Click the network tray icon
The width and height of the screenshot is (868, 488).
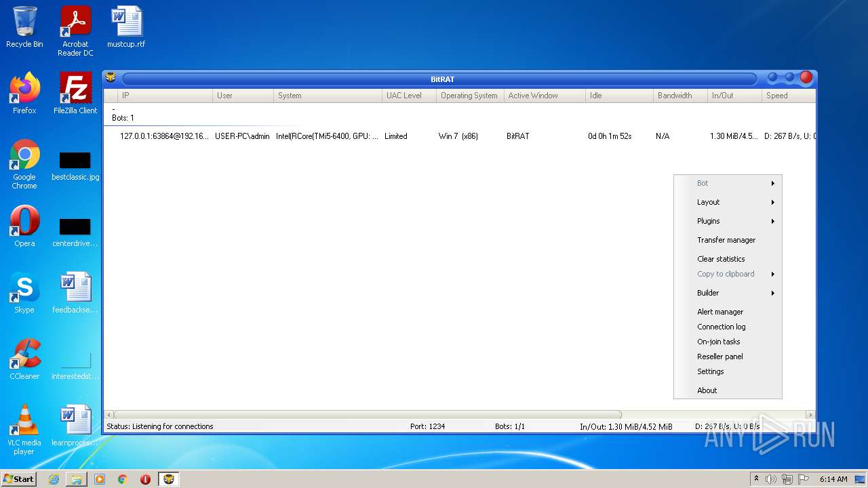pyautogui.click(x=787, y=479)
